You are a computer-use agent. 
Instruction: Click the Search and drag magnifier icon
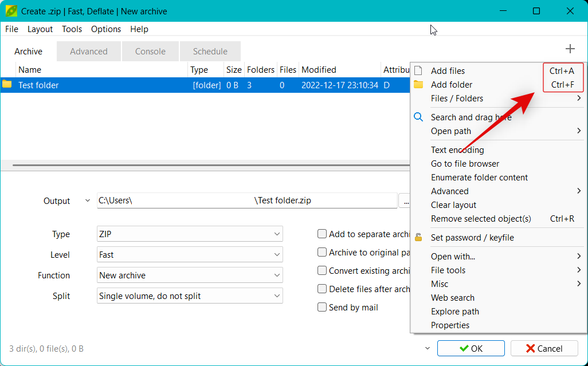(418, 117)
